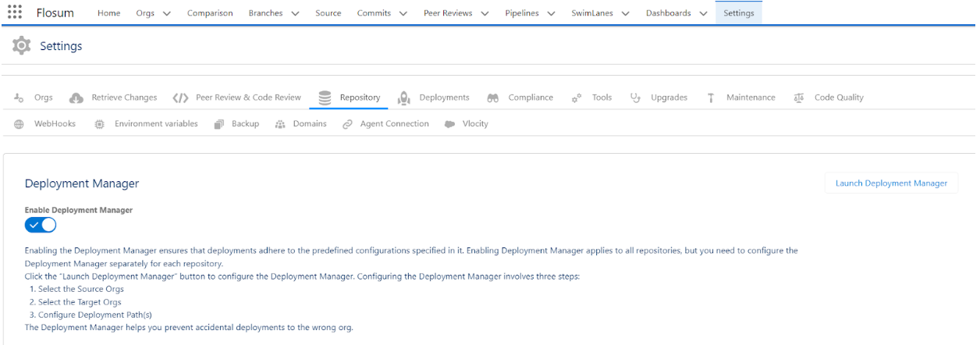980x345 pixels.
Task: Click the WebHooks globe icon
Action: pyautogui.click(x=20, y=124)
